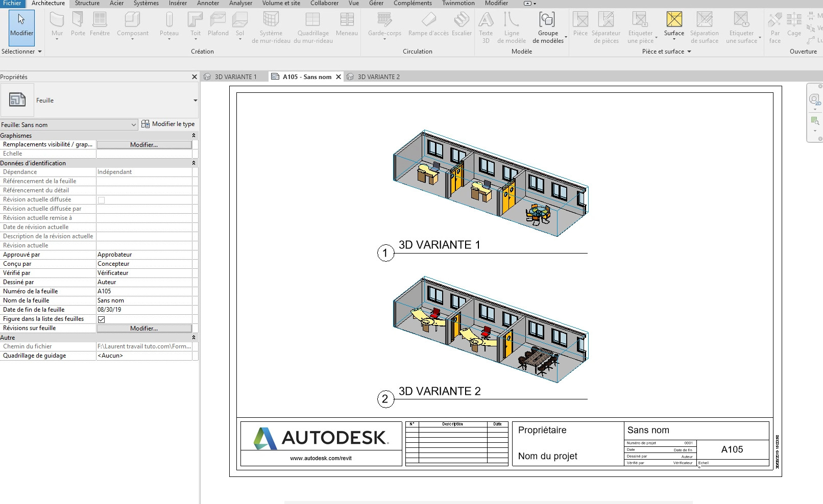Viewport: 823px width, 504px height.
Task: Select the Mur wall tool
Action: click(57, 24)
